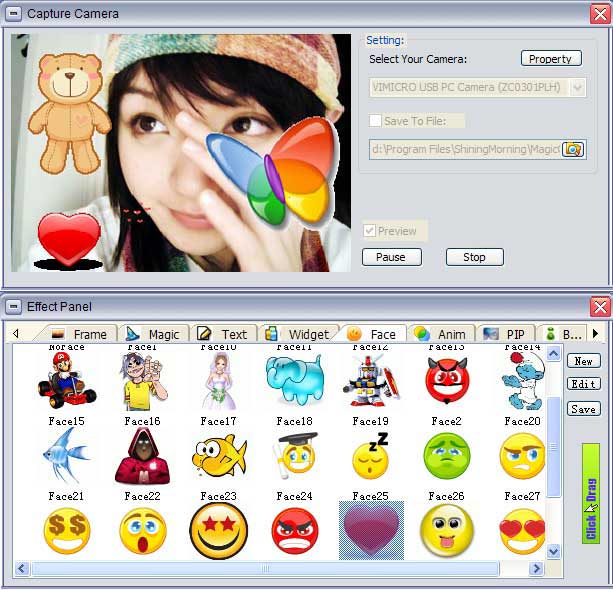Select the Mario kart NoFace thumbnail
This screenshot has height=590, width=613.
click(x=67, y=379)
